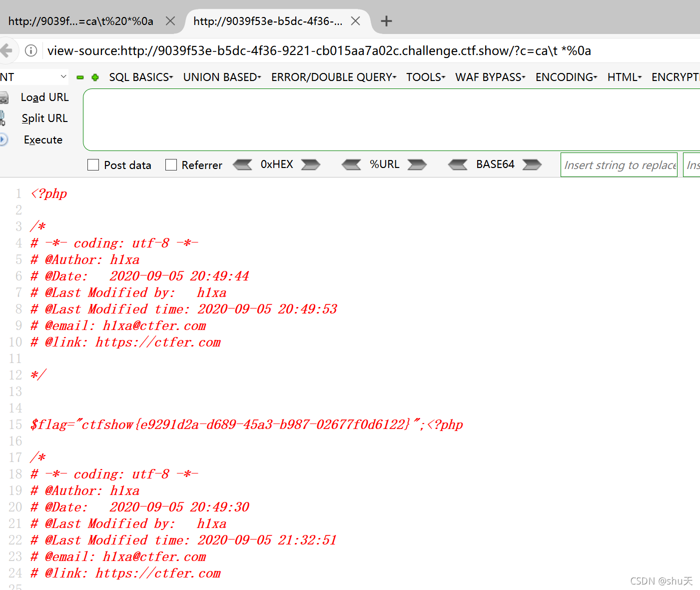Click the right arrow after BASE64 to encode
This screenshot has height=590, width=700.
point(532,164)
